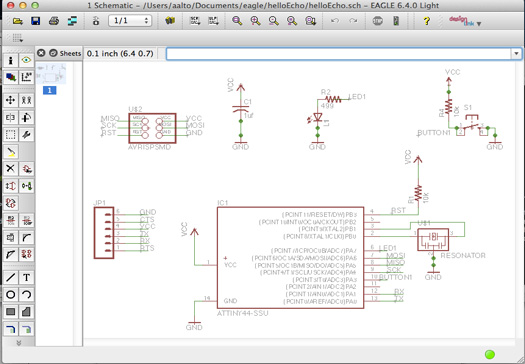Click into the command line input field
The width and height of the screenshot is (525, 364).
click(x=339, y=54)
